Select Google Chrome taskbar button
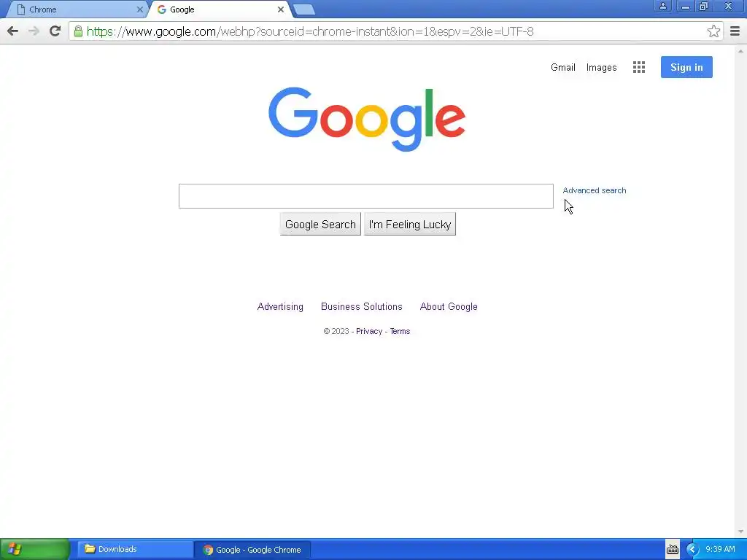This screenshot has height=560, width=747. click(x=252, y=550)
